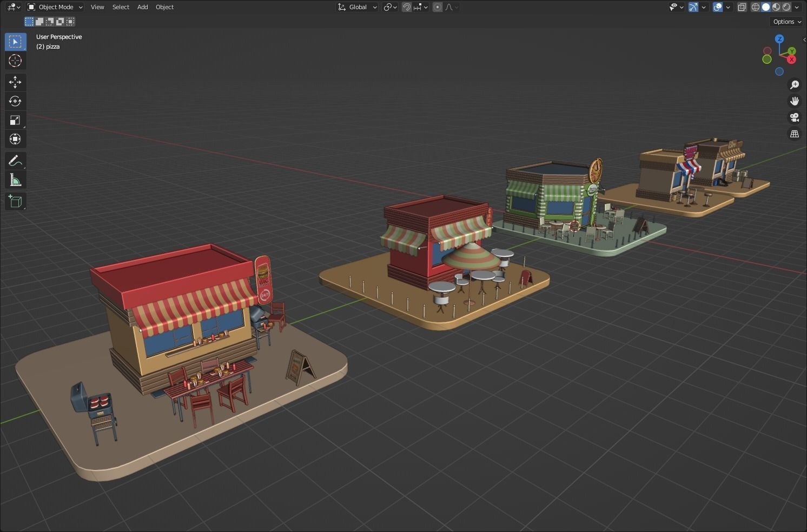
Task: Open the View menu
Action: point(97,7)
